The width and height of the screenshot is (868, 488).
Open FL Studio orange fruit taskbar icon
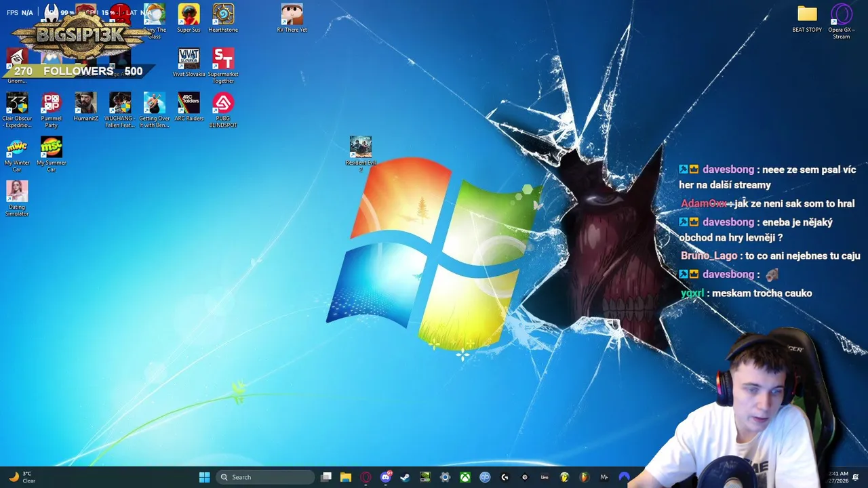click(584, 477)
